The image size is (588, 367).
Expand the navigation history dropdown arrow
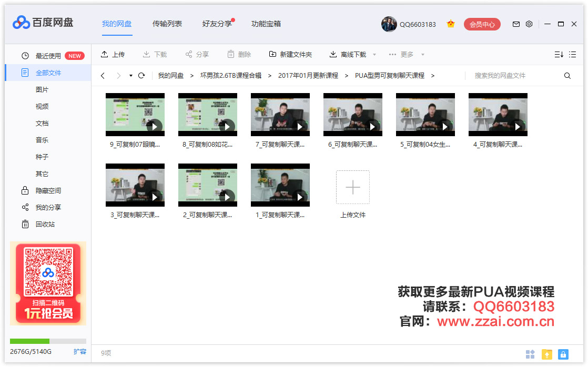pyautogui.click(x=131, y=76)
